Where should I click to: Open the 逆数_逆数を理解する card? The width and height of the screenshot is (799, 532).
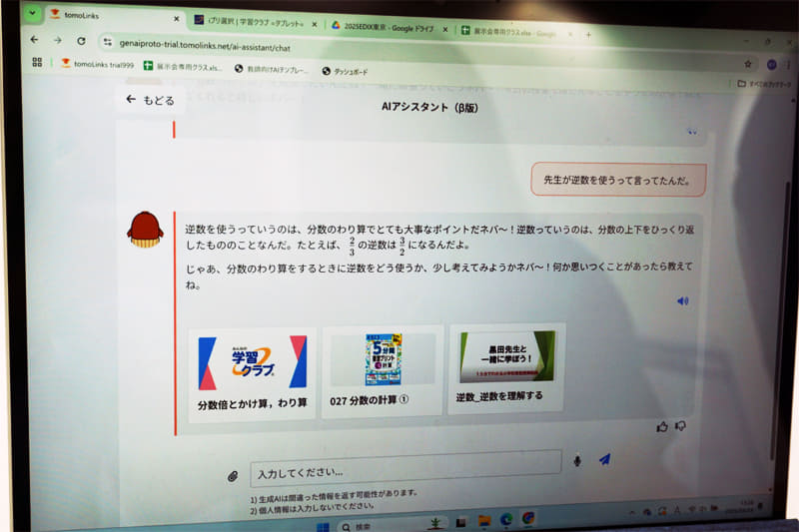coord(506,367)
